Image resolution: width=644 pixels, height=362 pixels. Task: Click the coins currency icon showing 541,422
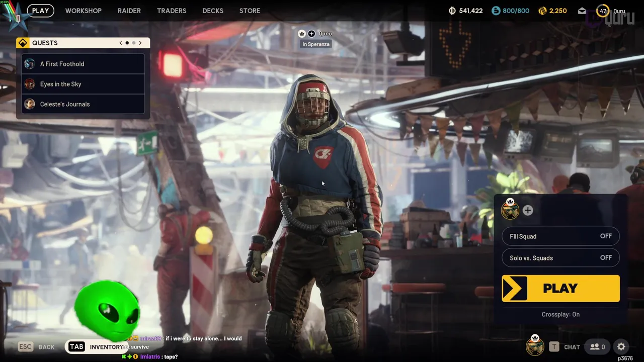click(x=452, y=11)
